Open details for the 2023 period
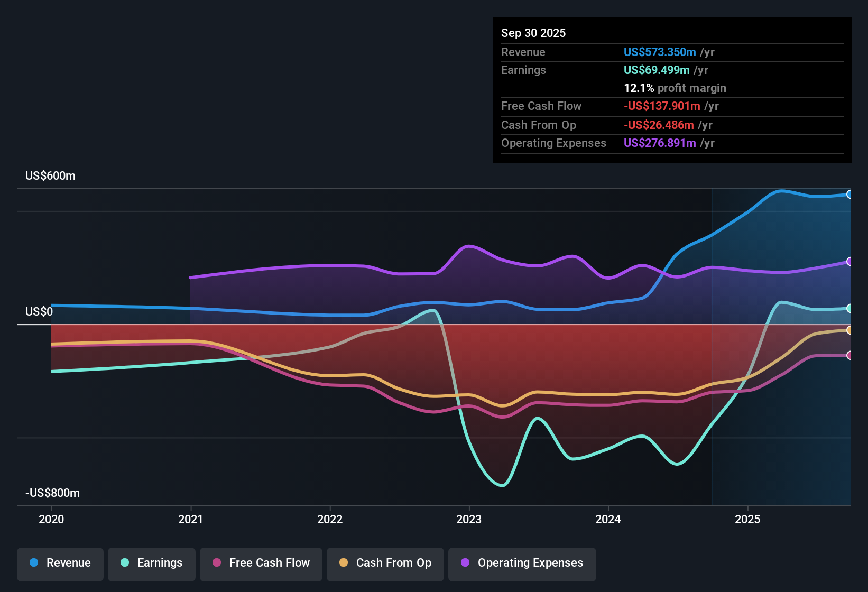Image resolution: width=868 pixels, height=592 pixels. 470,520
